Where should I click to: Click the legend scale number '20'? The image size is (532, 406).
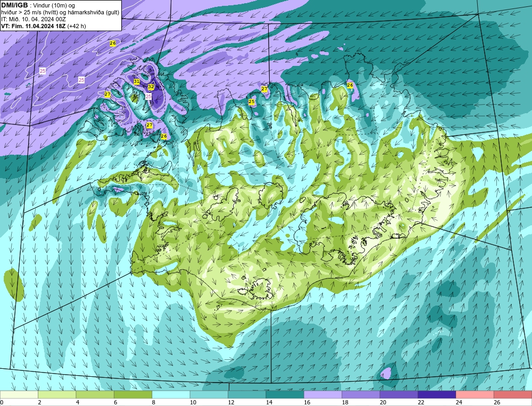(x=383, y=402)
